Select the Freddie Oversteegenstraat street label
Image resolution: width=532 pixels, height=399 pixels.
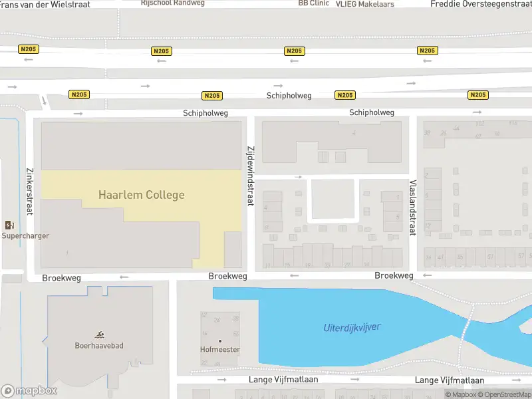click(x=481, y=4)
